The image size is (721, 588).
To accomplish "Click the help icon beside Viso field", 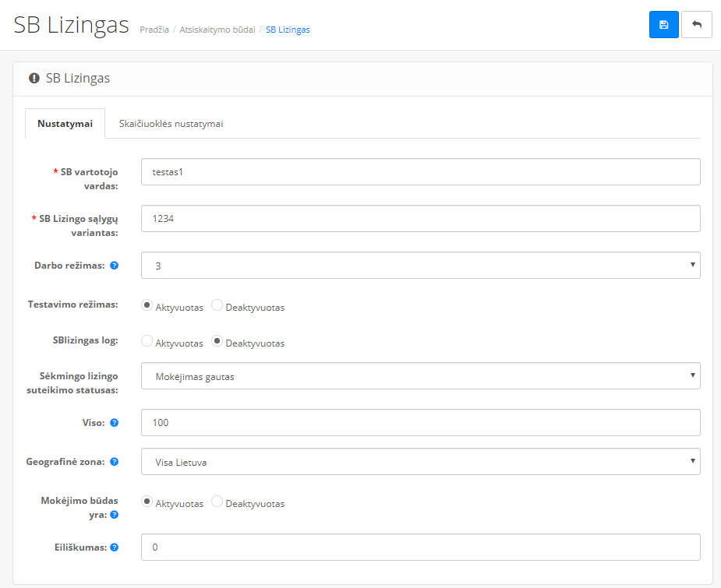I will pos(113,422).
